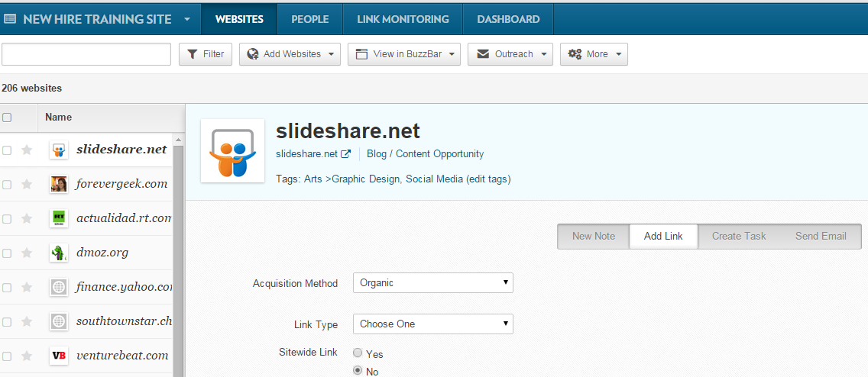This screenshot has height=377, width=868.
Task: Click the external-link icon beside slideshare.net
Action: coord(346,154)
